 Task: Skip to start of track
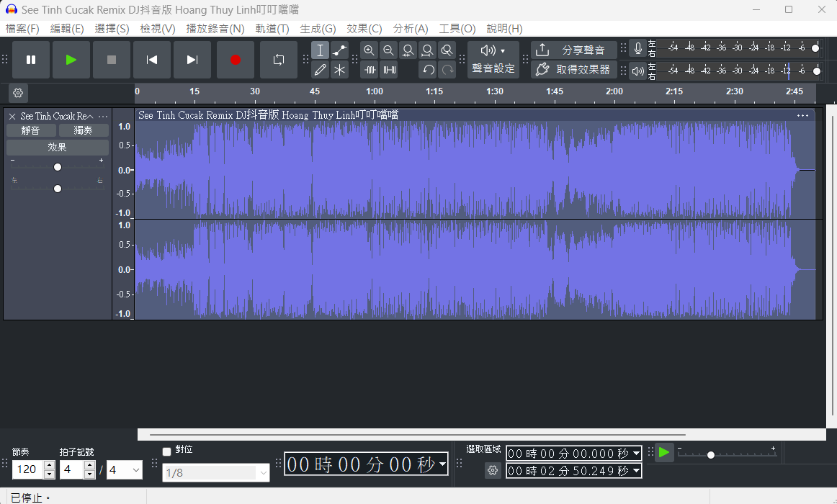151,60
